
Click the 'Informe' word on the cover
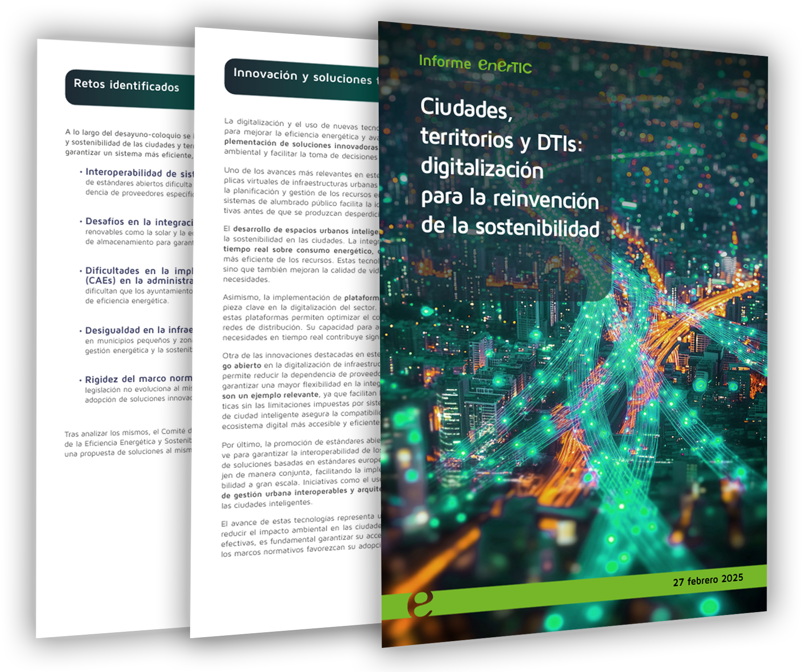pyautogui.click(x=444, y=62)
